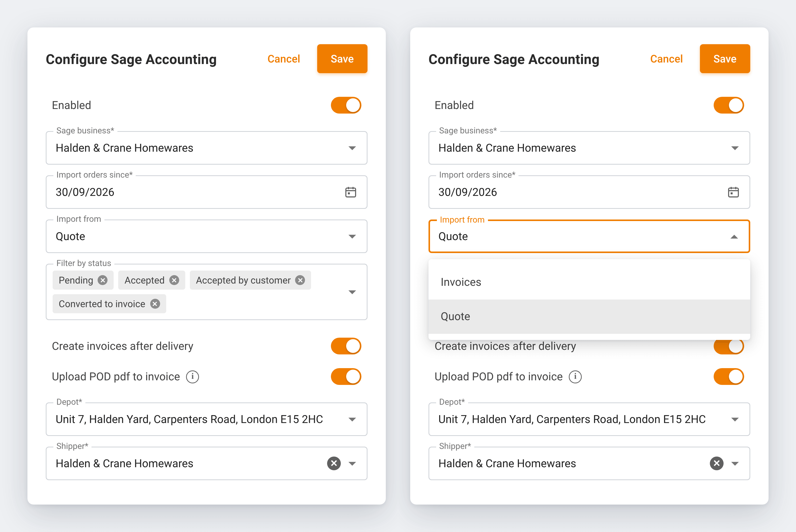Open calendar picker in left panel date field
Screen dimensions: 796x532
point(350,192)
